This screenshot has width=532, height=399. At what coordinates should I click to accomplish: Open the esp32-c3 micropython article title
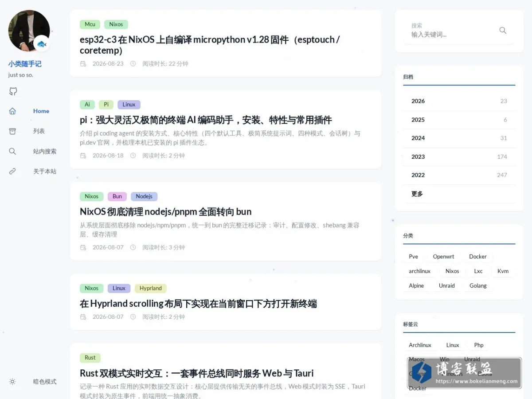210,45
